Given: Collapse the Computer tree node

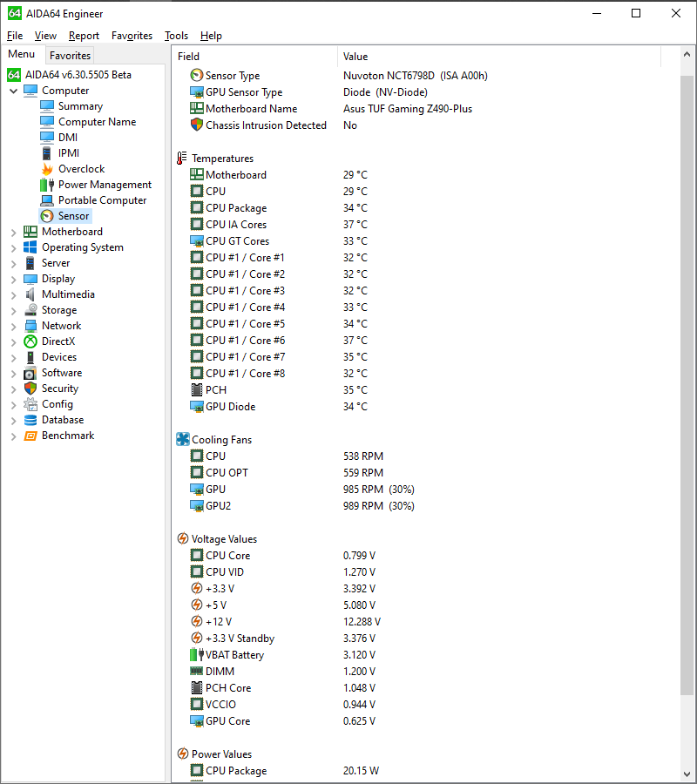Looking at the screenshot, I should [x=13, y=91].
